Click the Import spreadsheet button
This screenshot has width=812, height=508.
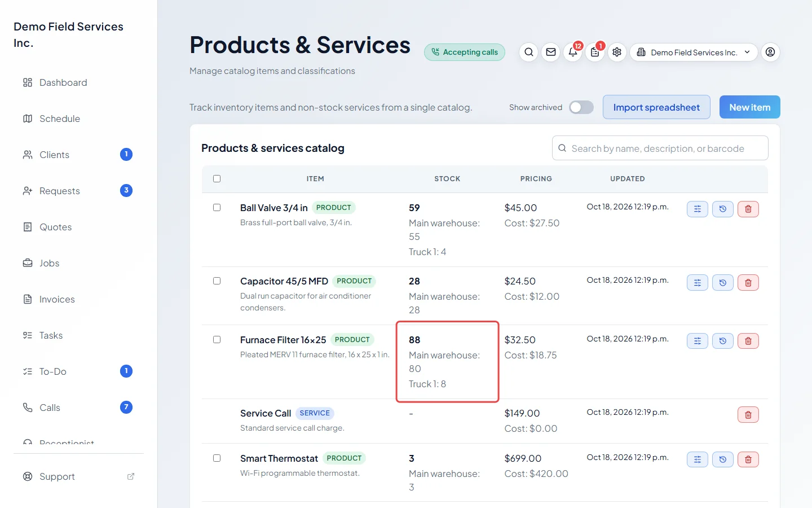[656, 107]
